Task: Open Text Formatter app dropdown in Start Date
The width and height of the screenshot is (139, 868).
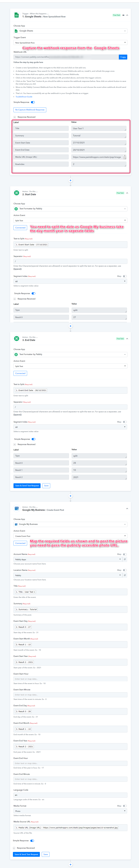Action: (x=70, y=209)
